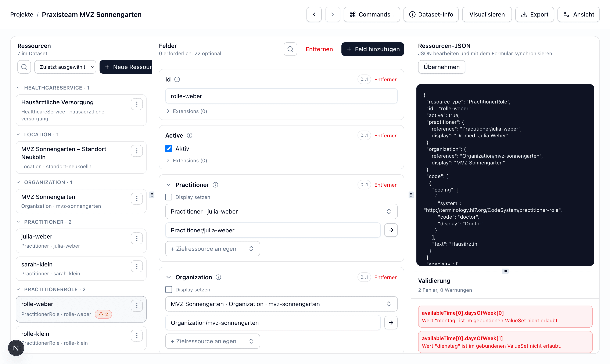Click the warning badge on rolle-weber
This screenshot has width=610, height=364.
pyautogui.click(x=103, y=314)
